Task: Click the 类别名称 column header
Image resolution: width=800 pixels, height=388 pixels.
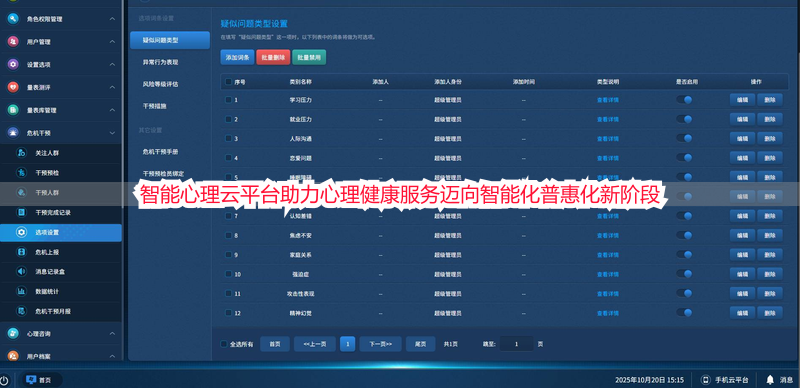Action: [301, 82]
